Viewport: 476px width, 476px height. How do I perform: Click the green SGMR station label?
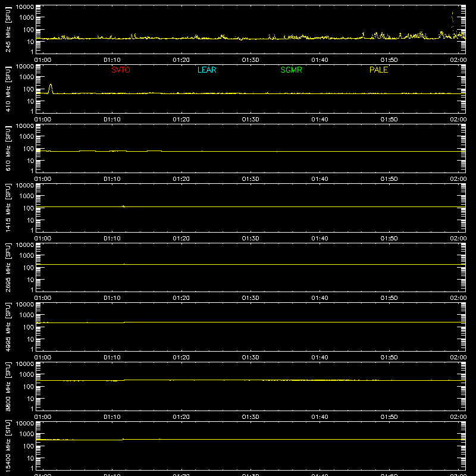(291, 70)
